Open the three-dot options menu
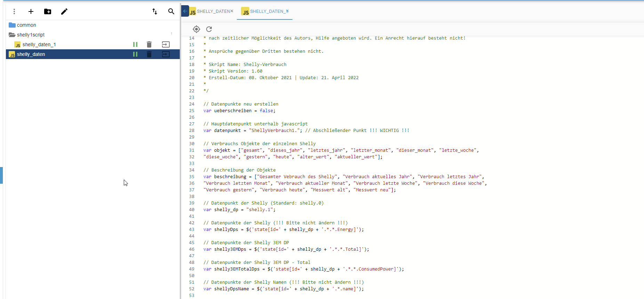644x299 pixels. pos(14,11)
